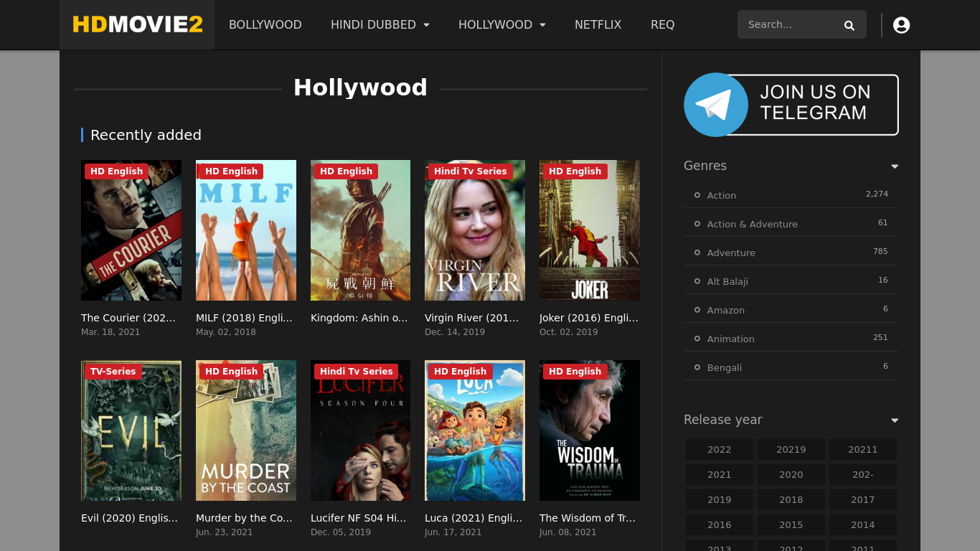Click Murder by the Co… title link
The image size is (980, 551).
[x=244, y=518]
